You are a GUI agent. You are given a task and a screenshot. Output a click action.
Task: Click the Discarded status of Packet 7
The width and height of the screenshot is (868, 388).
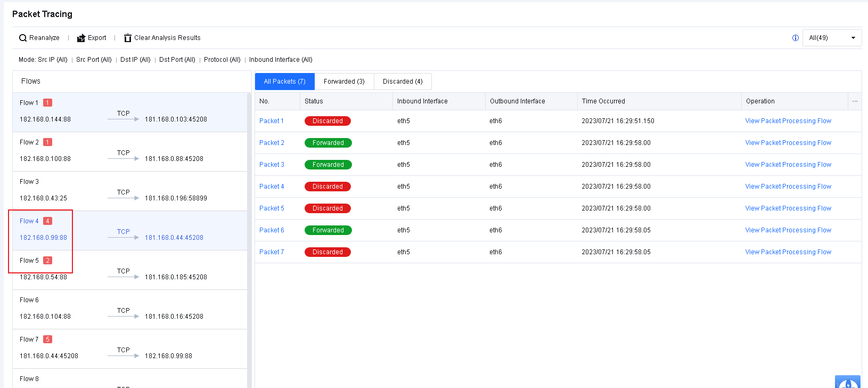[327, 252]
